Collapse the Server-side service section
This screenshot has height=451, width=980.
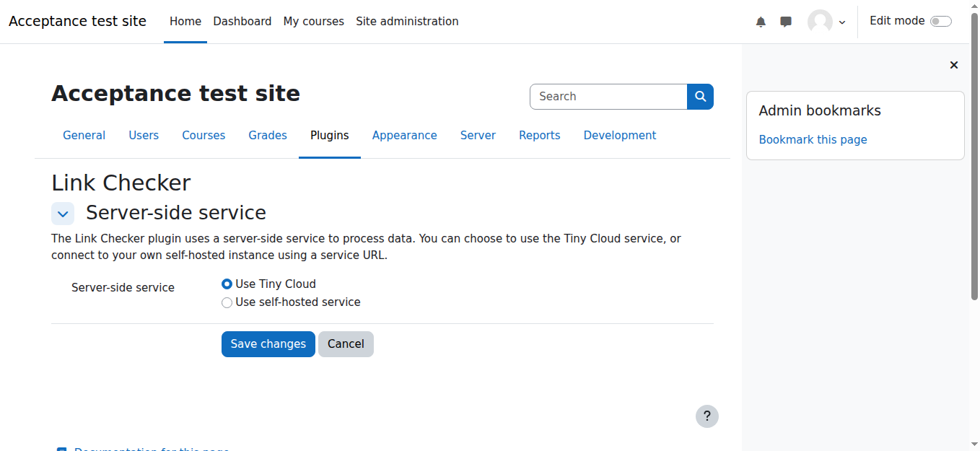(63, 214)
